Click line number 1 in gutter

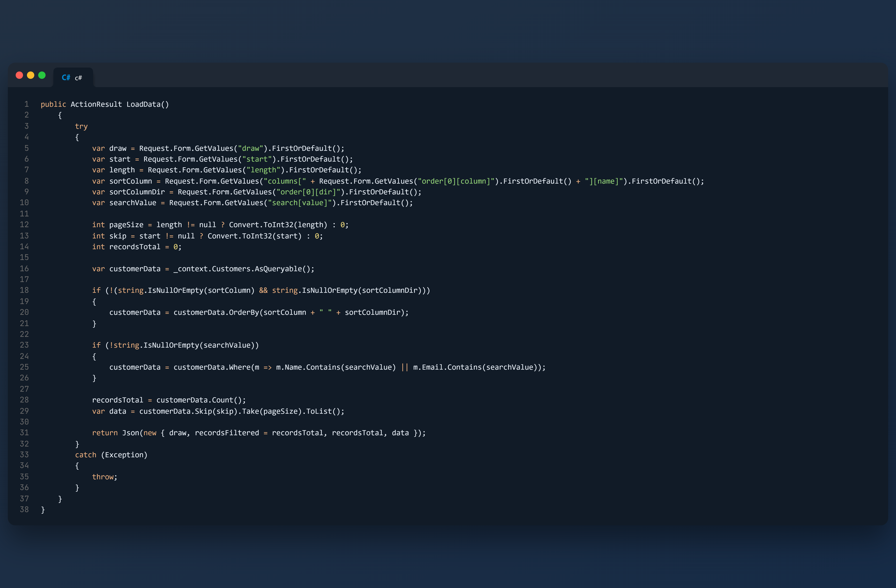pos(26,104)
